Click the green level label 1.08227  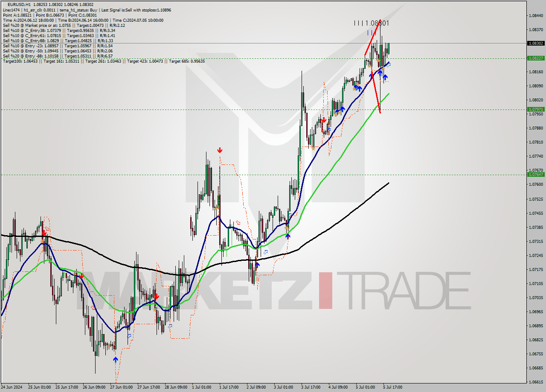coord(536,58)
